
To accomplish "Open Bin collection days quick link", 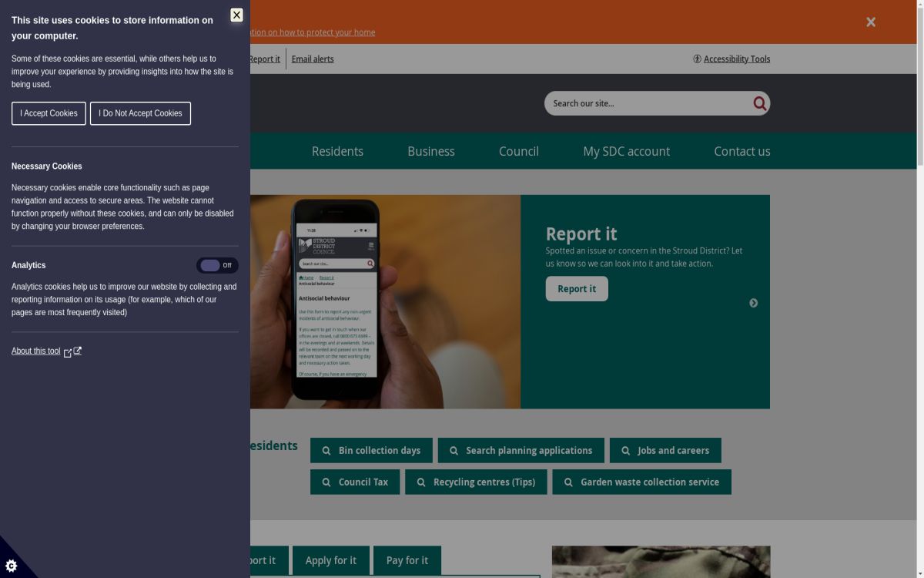I will (371, 451).
